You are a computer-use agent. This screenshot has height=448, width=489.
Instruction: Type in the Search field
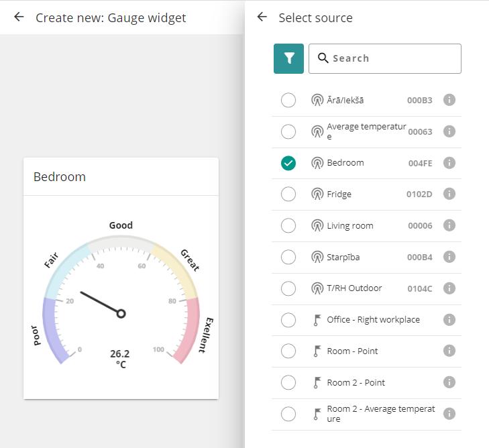coord(392,58)
